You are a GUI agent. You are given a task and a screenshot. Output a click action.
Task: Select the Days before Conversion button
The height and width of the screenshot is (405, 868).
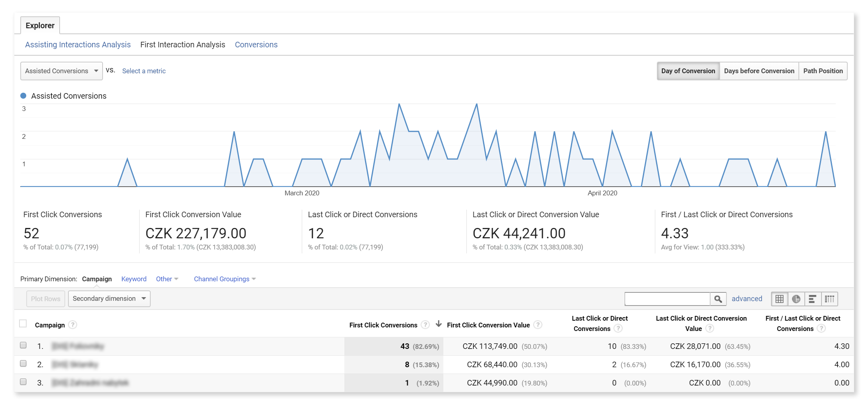(759, 71)
